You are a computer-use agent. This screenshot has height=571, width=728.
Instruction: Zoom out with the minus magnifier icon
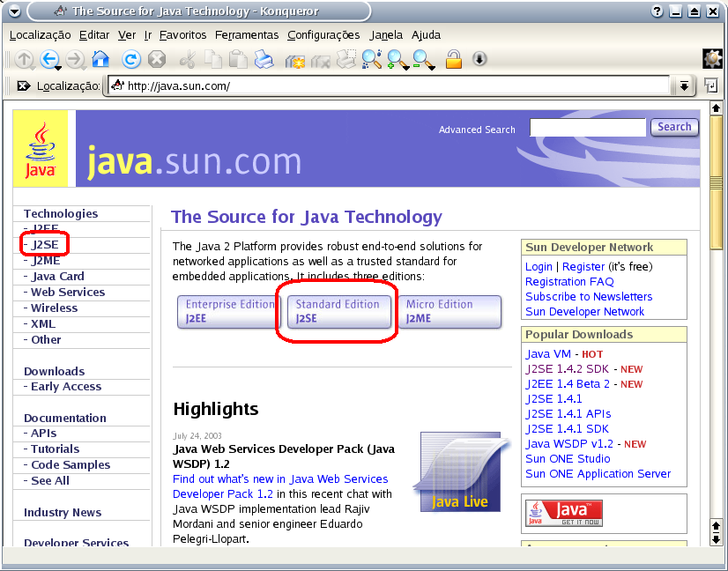[424, 59]
